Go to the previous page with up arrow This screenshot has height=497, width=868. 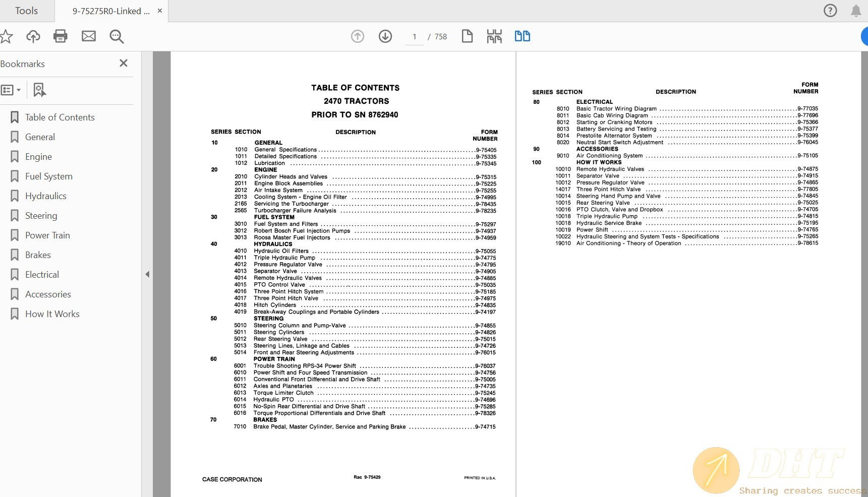tap(357, 36)
